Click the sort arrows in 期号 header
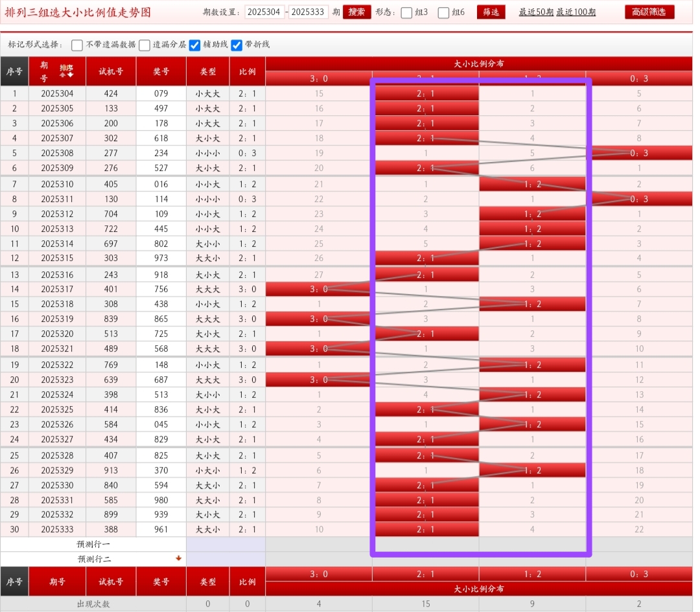The width and height of the screenshot is (700, 612). (x=67, y=71)
